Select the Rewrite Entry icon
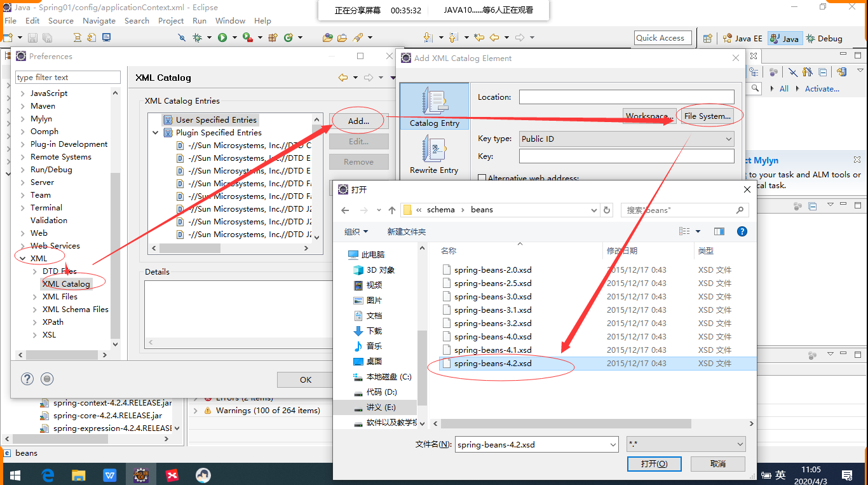The image size is (868, 485). 435,154
